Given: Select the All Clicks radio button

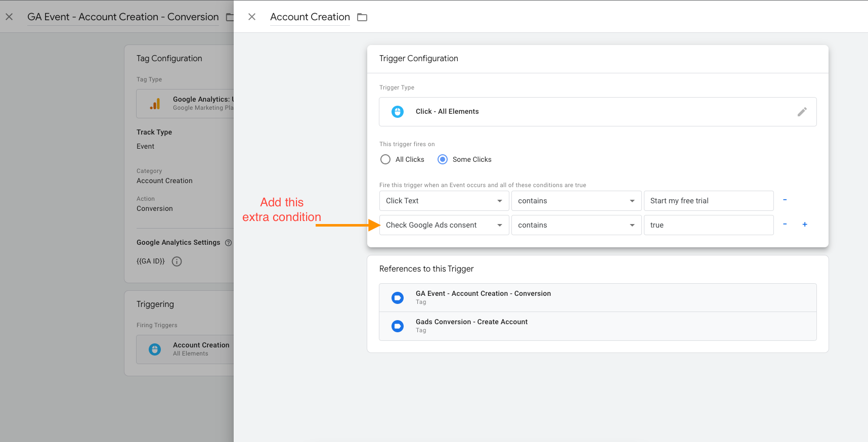Looking at the screenshot, I should point(385,159).
